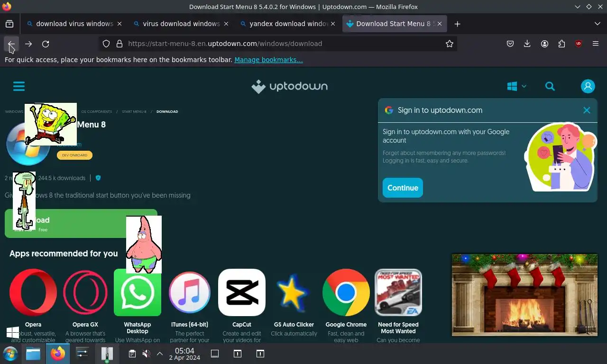Open the Start menu orb on taskbar
Image resolution: width=607 pixels, height=364 pixels.
tap(10, 354)
